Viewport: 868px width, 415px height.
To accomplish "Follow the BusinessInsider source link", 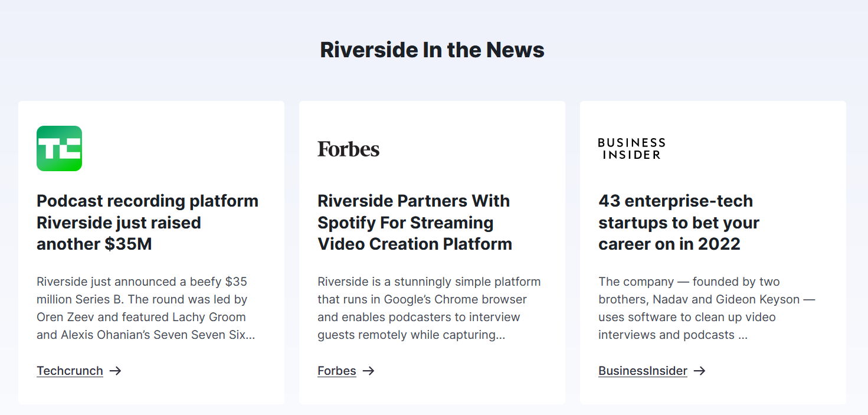I will (643, 371).
